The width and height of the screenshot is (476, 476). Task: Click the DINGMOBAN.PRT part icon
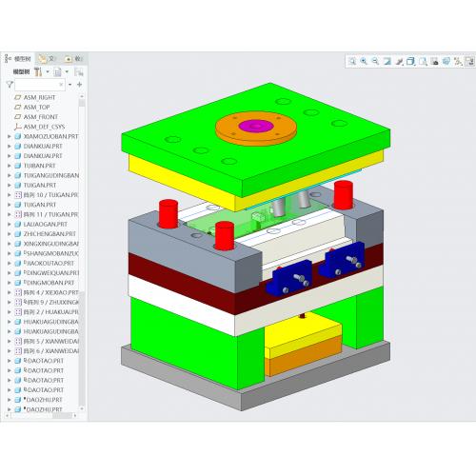point(18,283)
